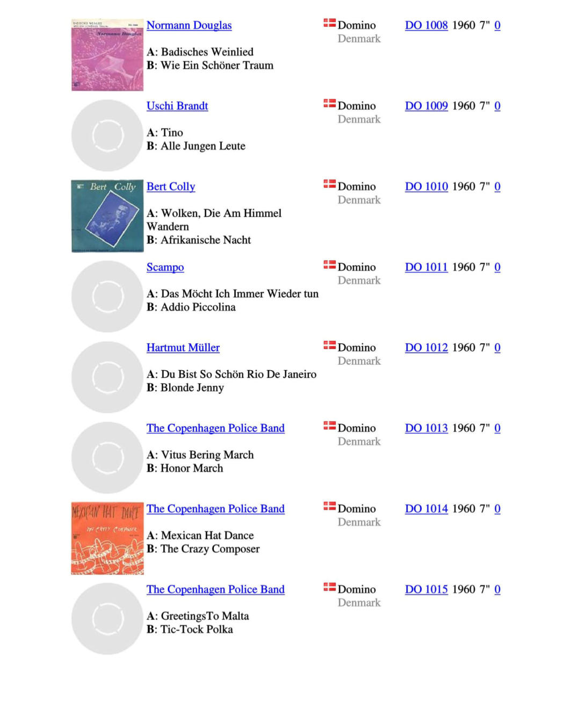Click the Denmark flag icon beside DO 1015
The height and width of the screenshot is (728, 571).
point(329,587)
